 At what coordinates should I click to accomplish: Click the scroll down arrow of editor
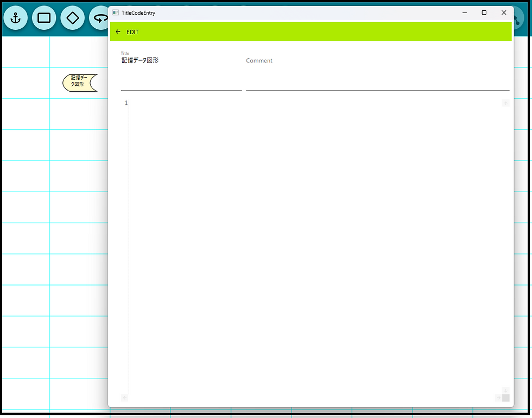(x=505, y=390)
